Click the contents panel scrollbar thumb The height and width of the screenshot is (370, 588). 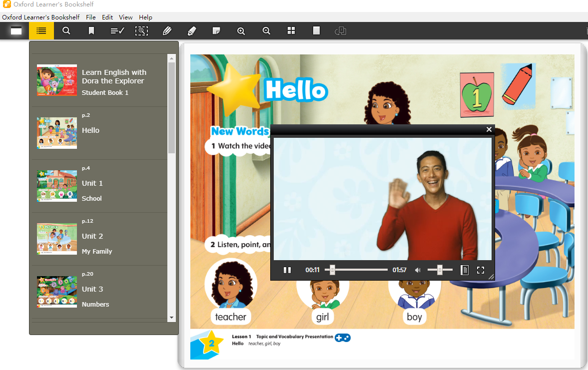[171, 108]
